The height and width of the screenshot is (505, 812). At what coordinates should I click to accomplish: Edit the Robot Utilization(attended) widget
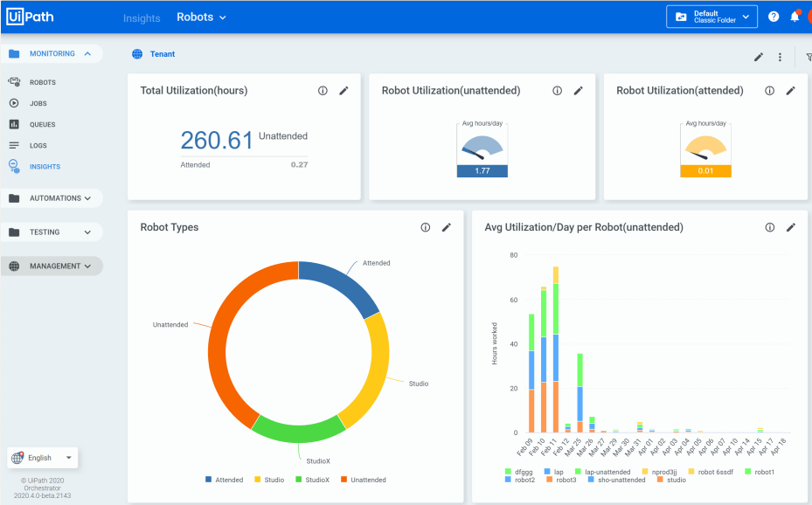(791, 91)
